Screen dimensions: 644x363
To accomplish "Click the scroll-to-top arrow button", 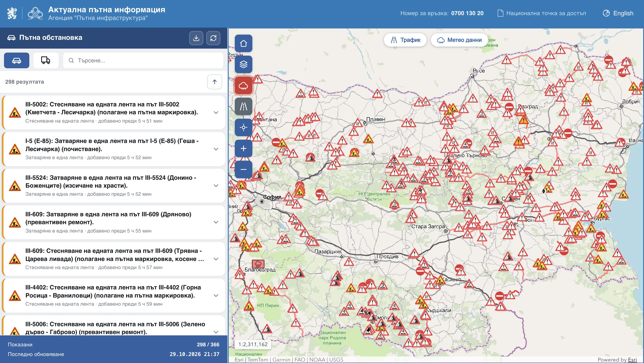I will coord(214,82).
